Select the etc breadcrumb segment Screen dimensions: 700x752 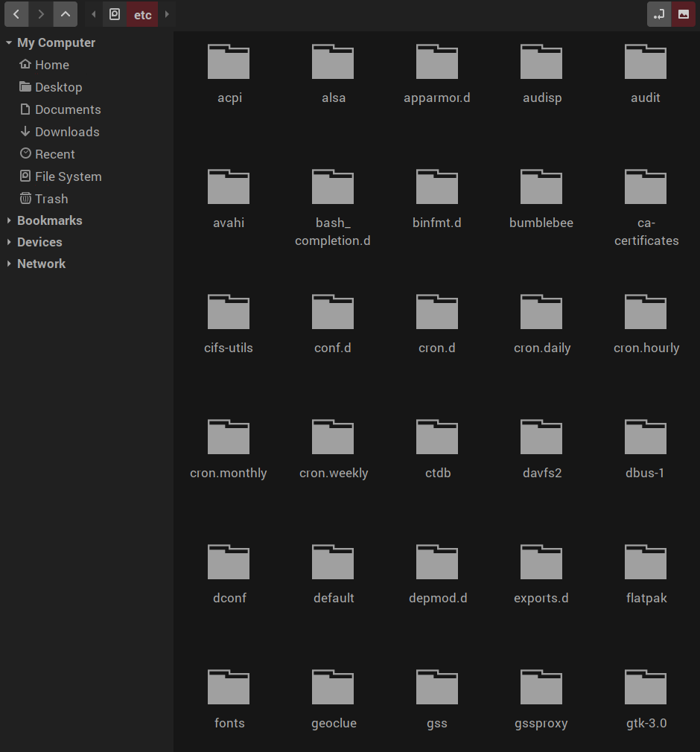pos(142,14)
